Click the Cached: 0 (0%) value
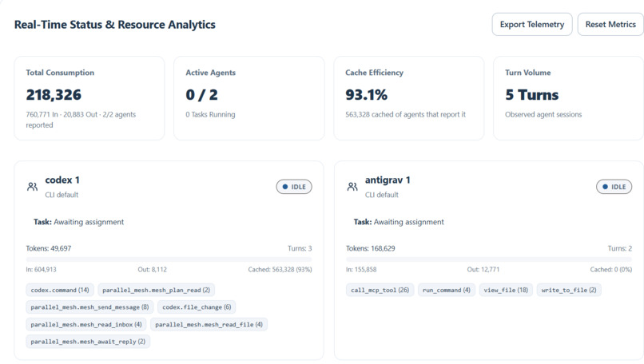This screenshot has height=364, width=644. click(611, 270)
